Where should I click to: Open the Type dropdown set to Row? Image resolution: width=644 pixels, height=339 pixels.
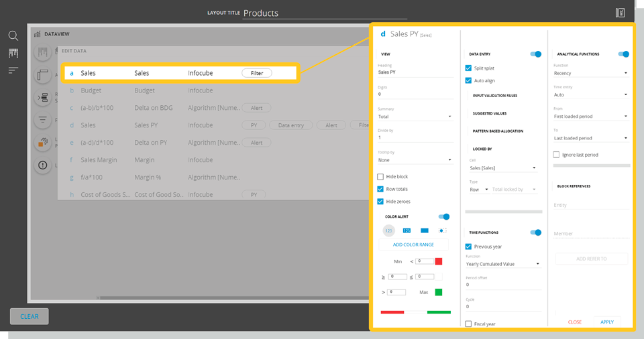pos(479,190)
